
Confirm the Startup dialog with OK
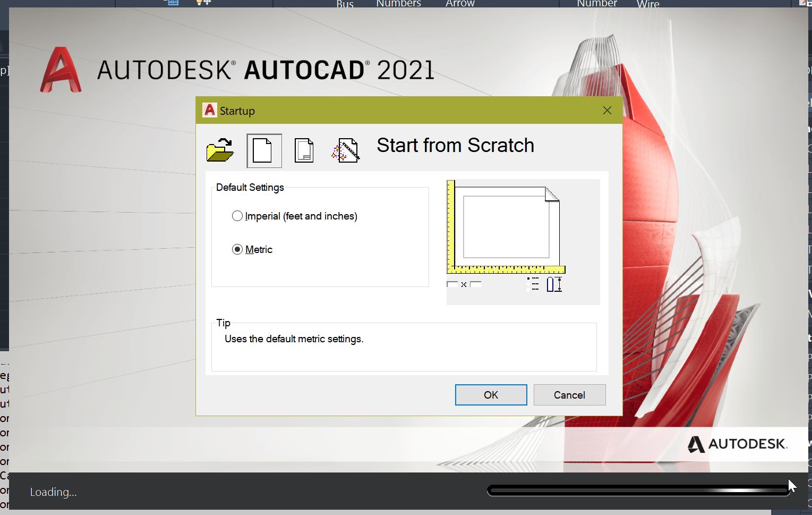(x=491, y=395)
